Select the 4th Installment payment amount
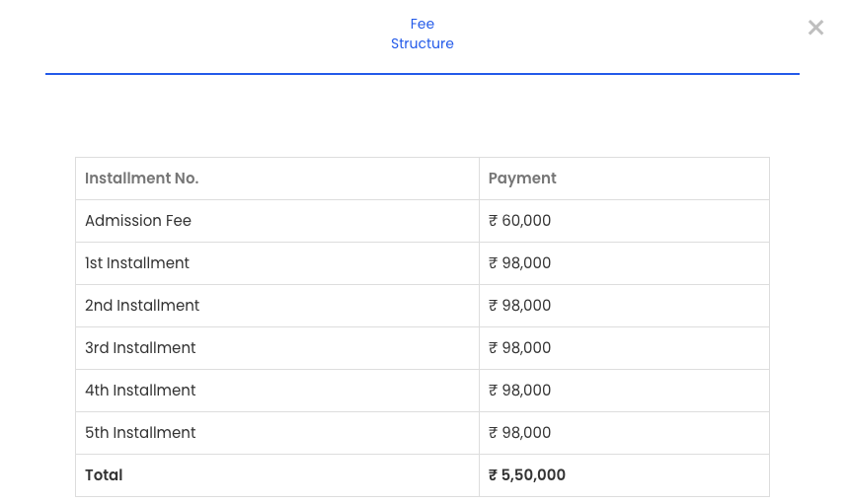 point(520,391)
